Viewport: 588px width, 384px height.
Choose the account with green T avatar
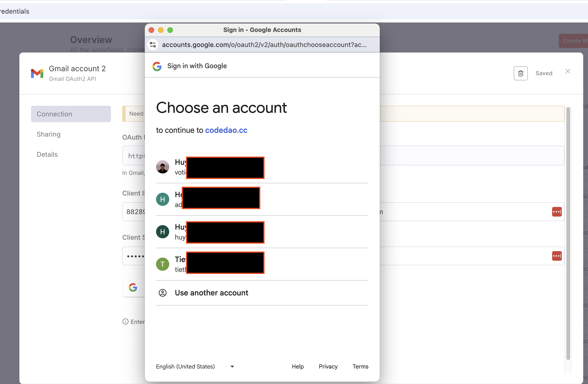click(262, 264)
